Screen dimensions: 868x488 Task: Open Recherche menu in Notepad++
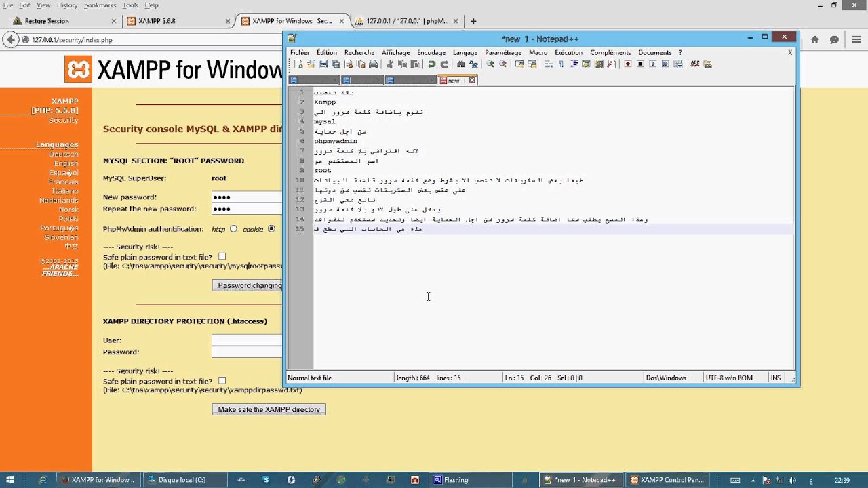coord(359,52)
